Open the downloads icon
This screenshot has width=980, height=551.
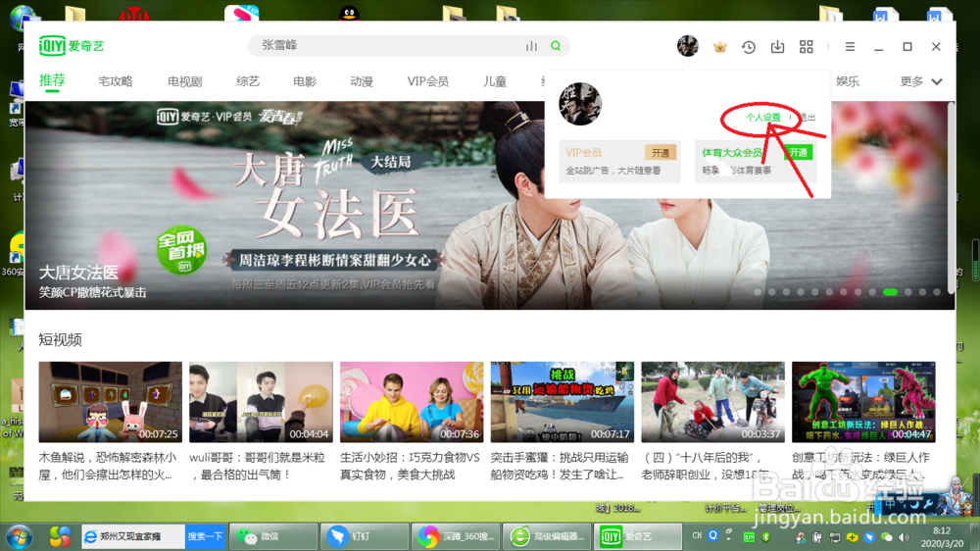[x=777, y=46]
